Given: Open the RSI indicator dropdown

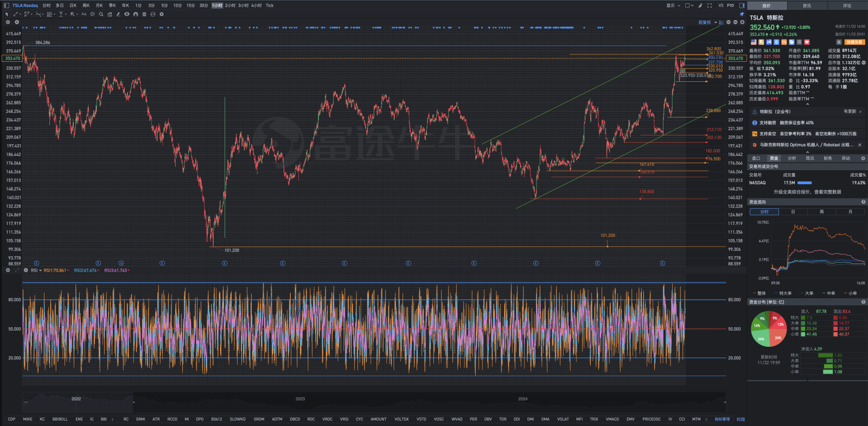Looking at the screenshot, I should 36,270.
